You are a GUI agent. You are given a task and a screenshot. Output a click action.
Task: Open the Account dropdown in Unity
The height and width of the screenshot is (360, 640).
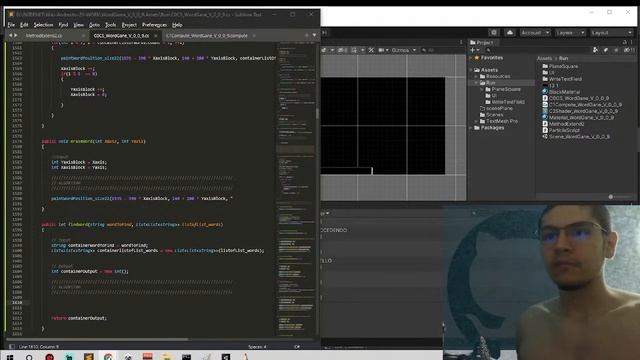[535, 33]
